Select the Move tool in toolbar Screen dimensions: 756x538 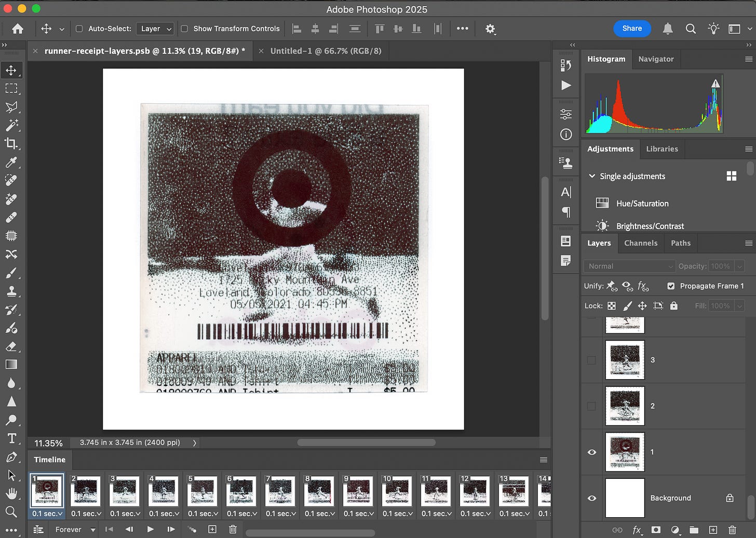point(11,70)
